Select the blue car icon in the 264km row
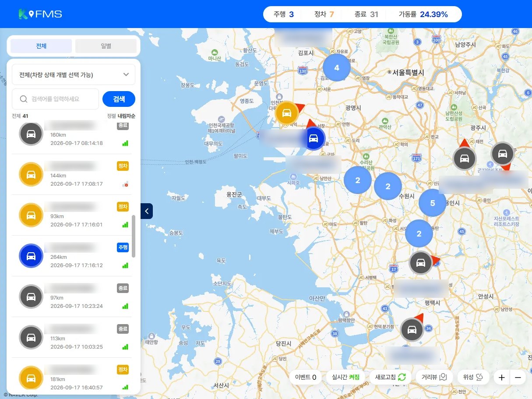532x399 pixels. pyautogui.click(x=31, y=256)
